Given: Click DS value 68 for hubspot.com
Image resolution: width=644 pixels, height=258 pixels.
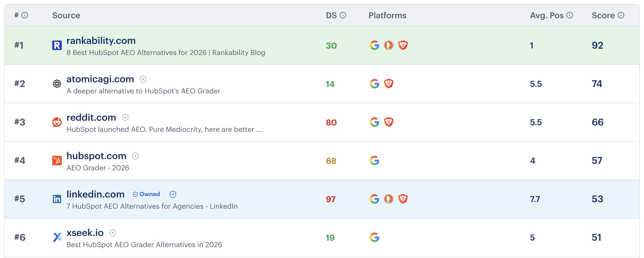Looking at the screenshot, I should click(331, 161).
